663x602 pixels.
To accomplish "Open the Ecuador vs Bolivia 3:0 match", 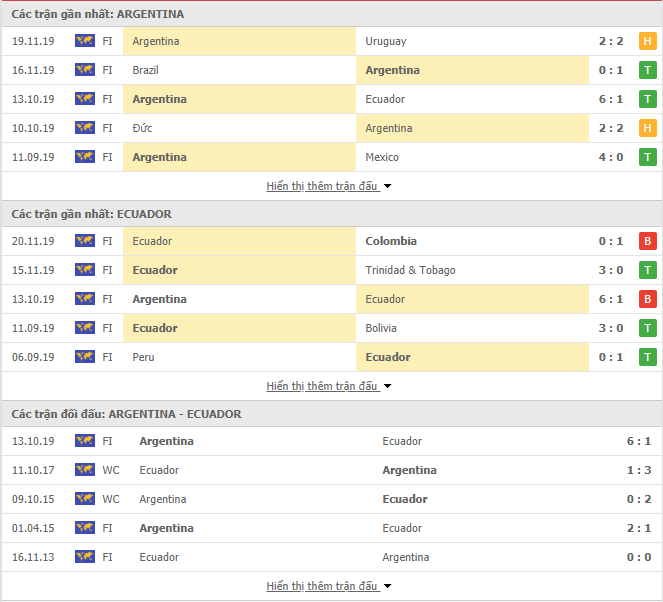I will (x=332, y=328).
